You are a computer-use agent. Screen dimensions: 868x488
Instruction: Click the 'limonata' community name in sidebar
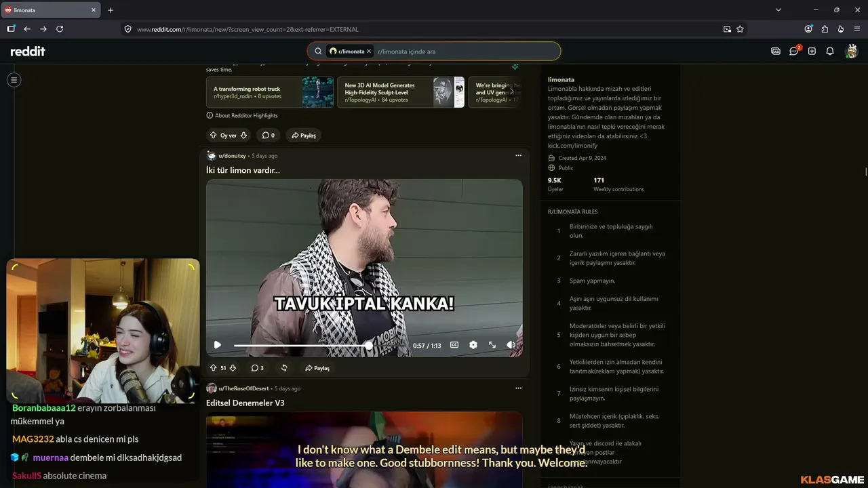(x=561, y=80)
